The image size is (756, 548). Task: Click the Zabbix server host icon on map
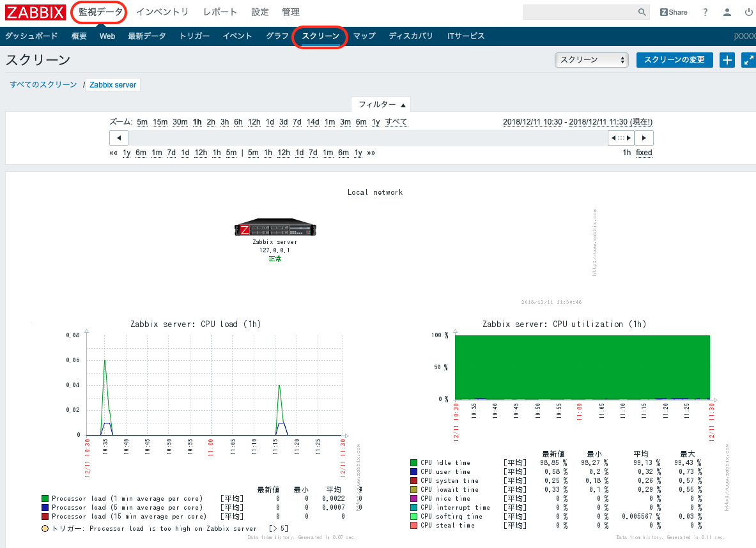275,229
